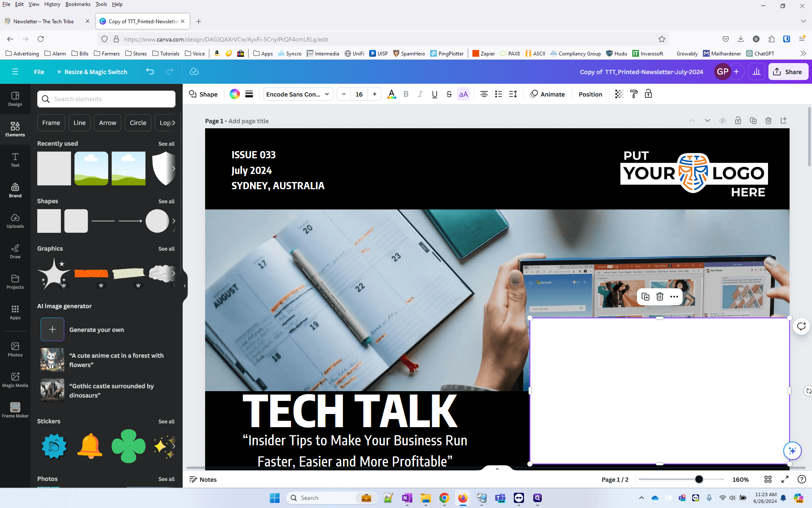Screen dimensions: 812x508
Task: Open the shape fill color swatch
Action: (235, 94)
